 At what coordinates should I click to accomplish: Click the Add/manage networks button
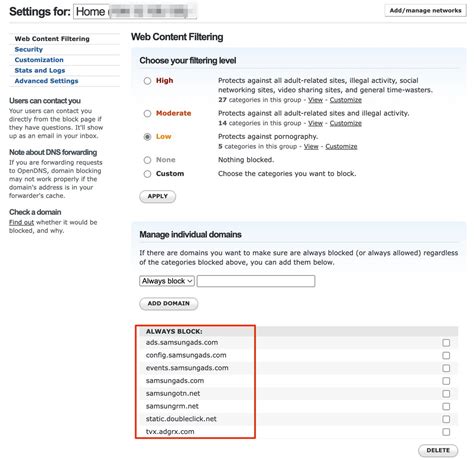(425, 10)
